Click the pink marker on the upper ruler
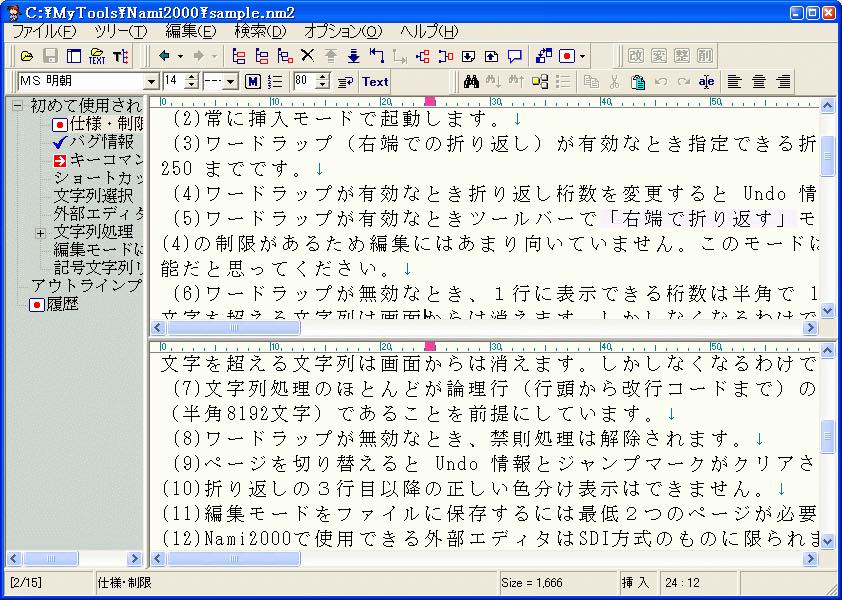Image resolution: width=842 pixels, height=600 pixels. pyautogui.click(x=430, y=101)
